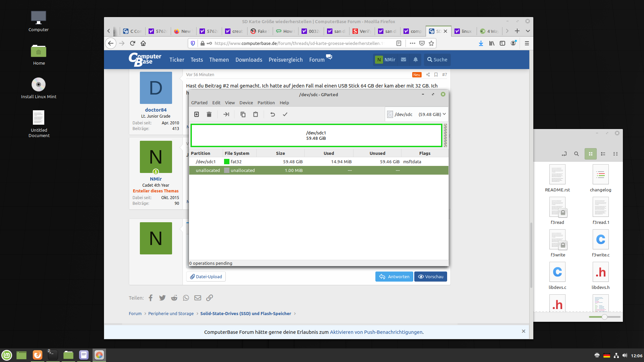644x362 pixels.
Task: Click GParted new partition icon
Action: coord(197,114)
